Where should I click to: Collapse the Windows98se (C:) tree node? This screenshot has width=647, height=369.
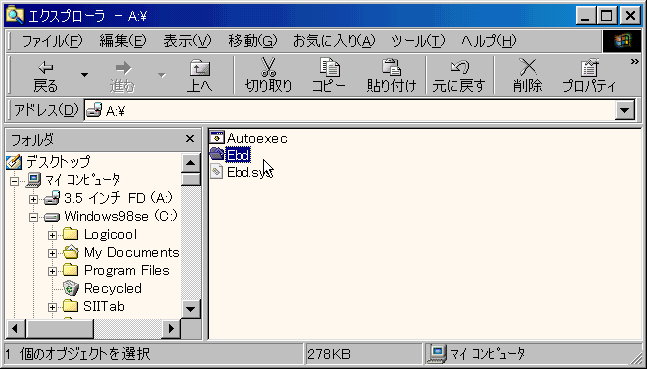pos(33,218)
